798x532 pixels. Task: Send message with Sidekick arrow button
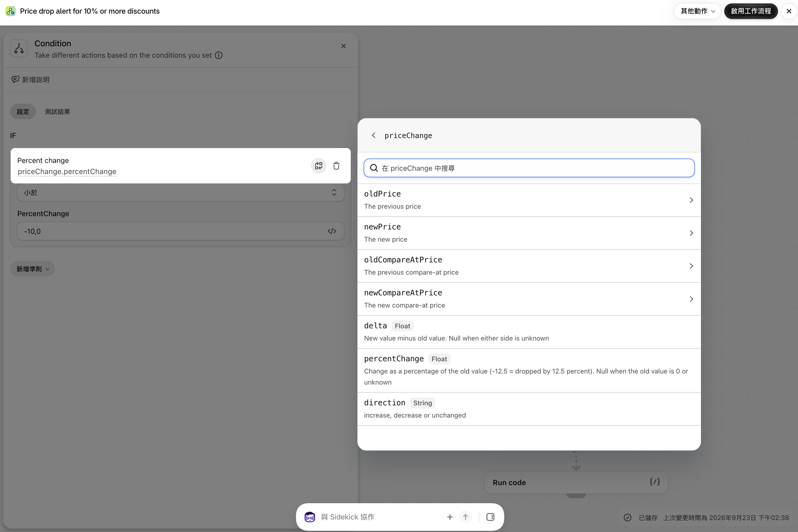tap(465, 517)
